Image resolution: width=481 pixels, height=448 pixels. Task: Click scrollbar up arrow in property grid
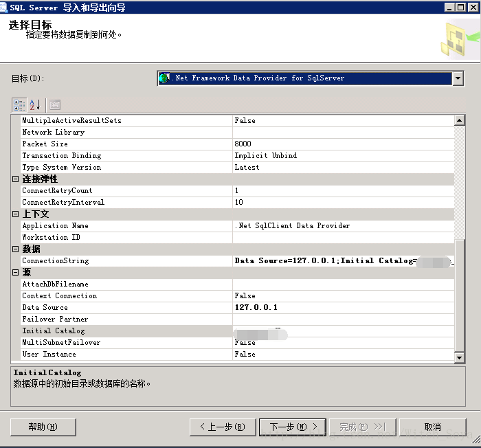(460, 120)
